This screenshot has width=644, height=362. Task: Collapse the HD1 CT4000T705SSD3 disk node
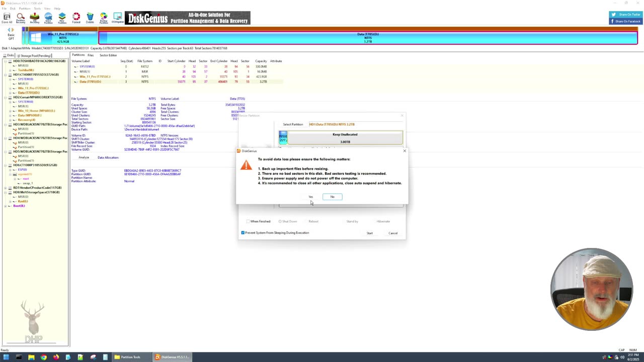coord(5,74)
